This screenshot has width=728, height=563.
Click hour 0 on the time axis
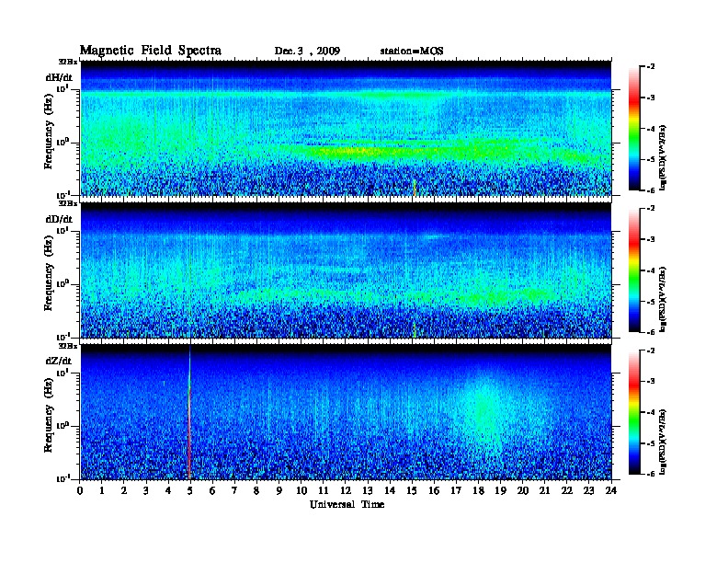coord(80,491)
